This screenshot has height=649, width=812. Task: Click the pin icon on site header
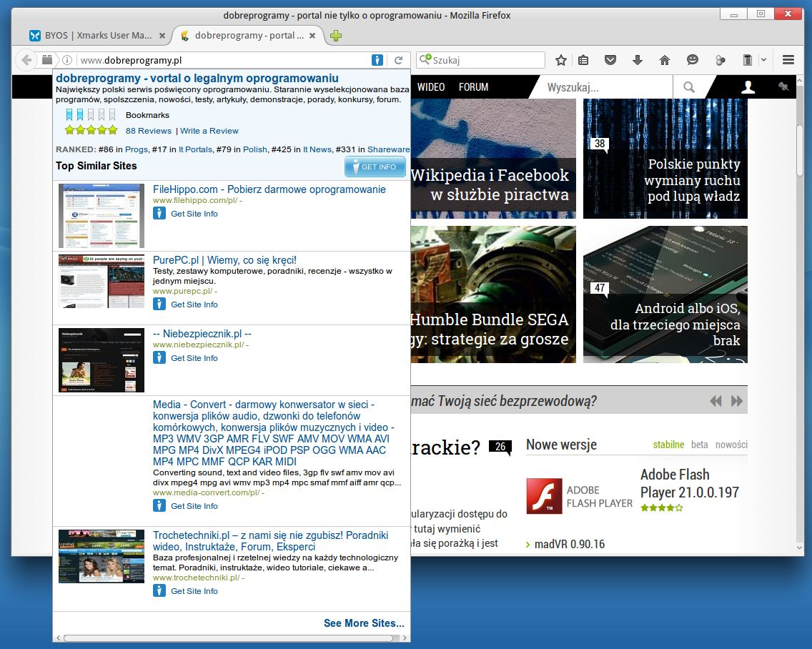(x=783, y=86)
